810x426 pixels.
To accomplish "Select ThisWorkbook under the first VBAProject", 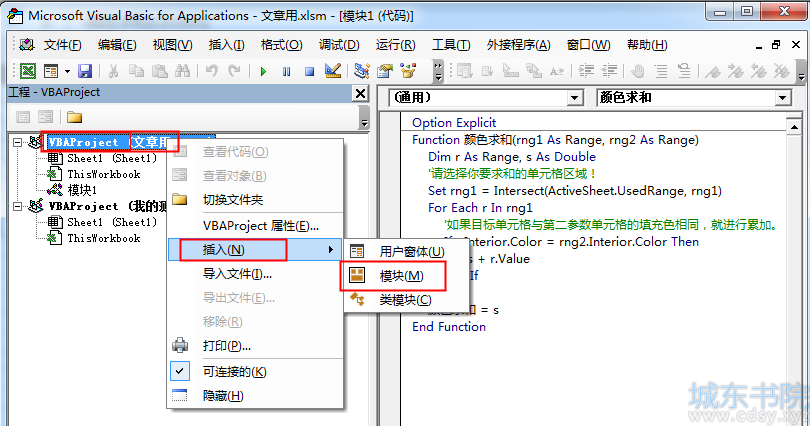I will [x=104, y=174].
